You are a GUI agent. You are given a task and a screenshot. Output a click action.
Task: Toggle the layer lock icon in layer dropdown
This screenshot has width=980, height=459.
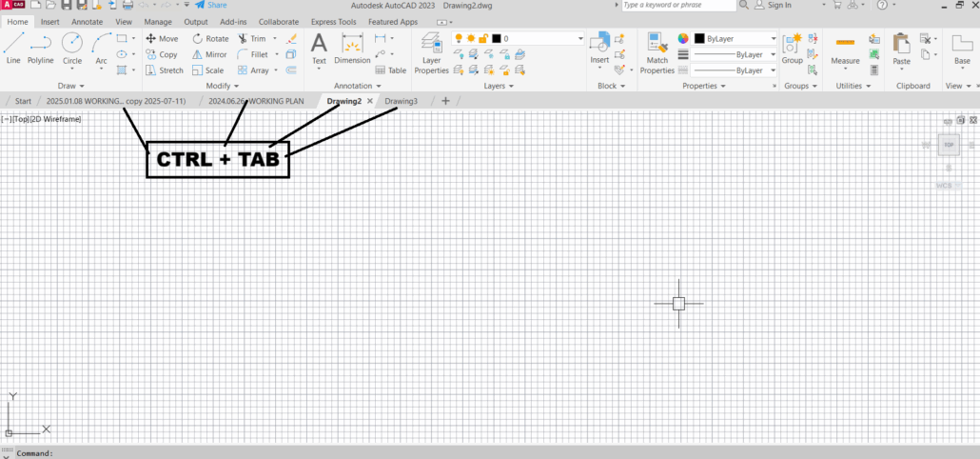[x=482, y=39]
